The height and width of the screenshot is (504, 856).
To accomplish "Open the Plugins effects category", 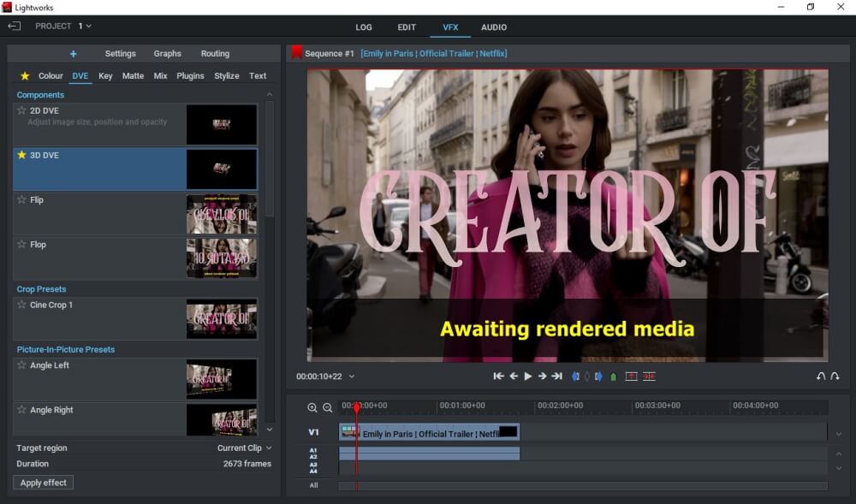I will point(191,76).
